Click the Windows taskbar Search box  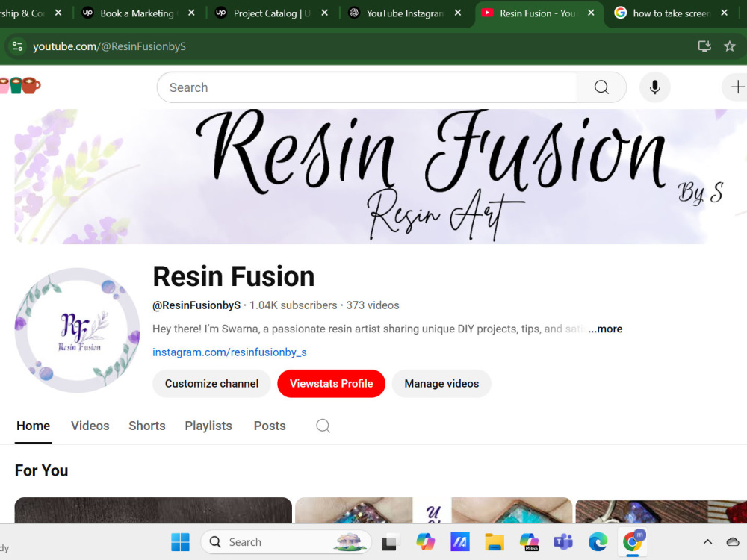click(x=286, y=542)
